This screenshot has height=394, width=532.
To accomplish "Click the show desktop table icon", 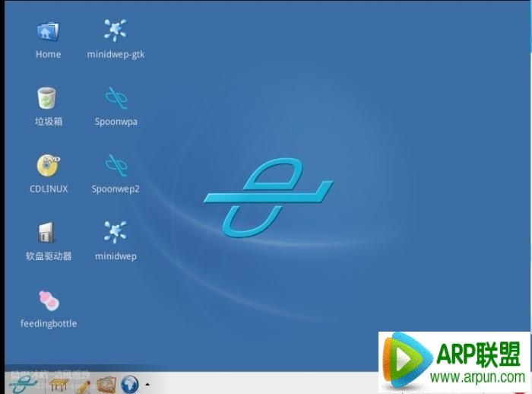I will tap(59, 384).
